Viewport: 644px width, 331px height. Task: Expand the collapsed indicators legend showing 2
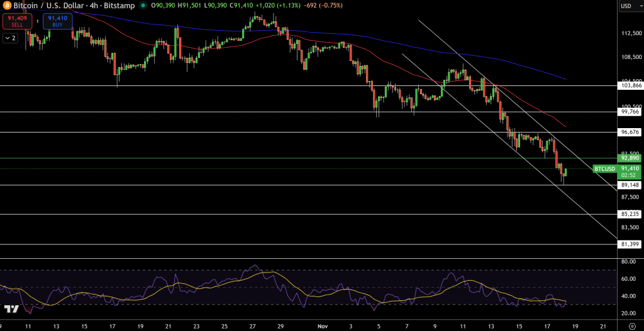click(x=10, y=38)
